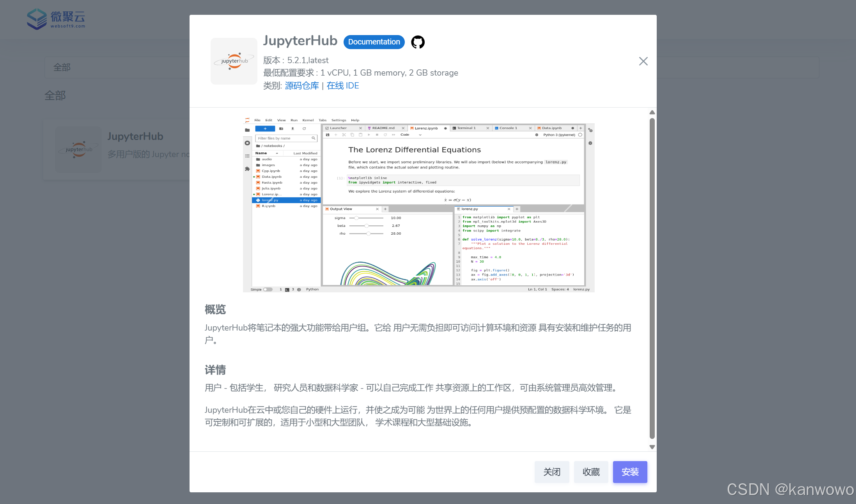Screen dimensions: 856x504
Task: Click the sigma slider in Output View
Action: click(x=356, y=218)
